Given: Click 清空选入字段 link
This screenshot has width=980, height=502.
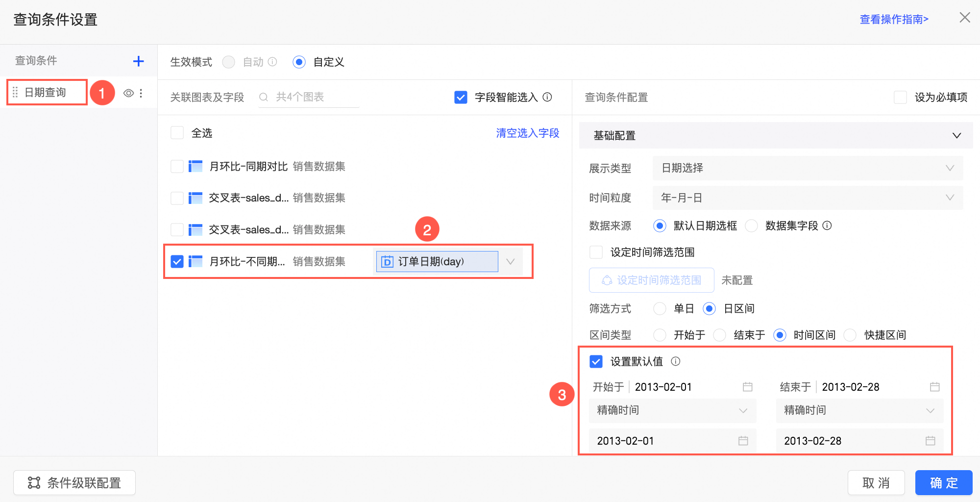Looking at the screenshot, I should (x=528, y=133).
